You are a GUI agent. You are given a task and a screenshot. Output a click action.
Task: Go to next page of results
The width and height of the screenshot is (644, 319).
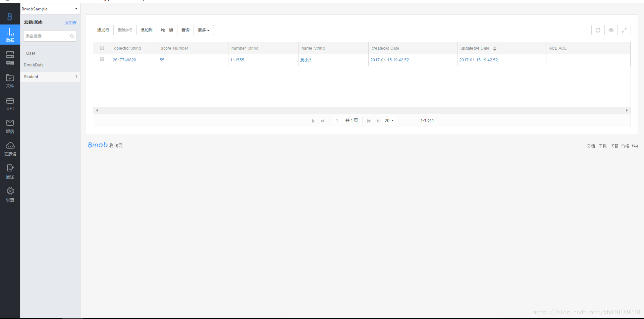click(x=369, y=121)
